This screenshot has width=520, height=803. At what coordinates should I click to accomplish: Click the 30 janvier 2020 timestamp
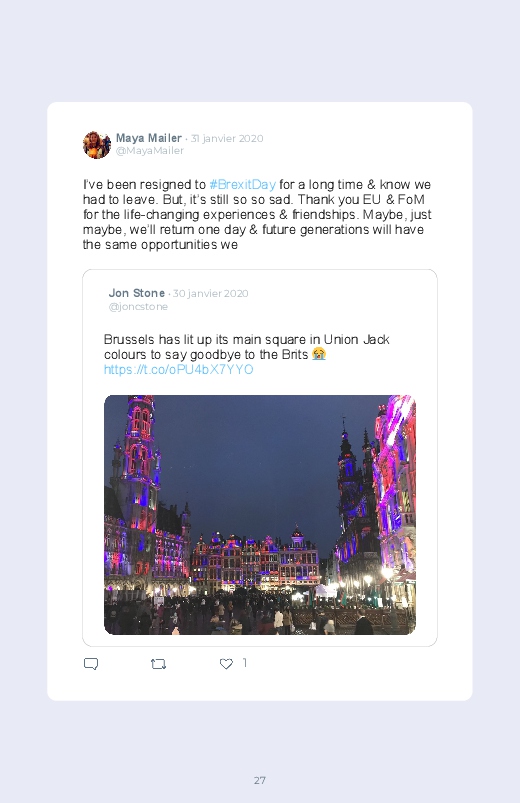tap(211, 293)
